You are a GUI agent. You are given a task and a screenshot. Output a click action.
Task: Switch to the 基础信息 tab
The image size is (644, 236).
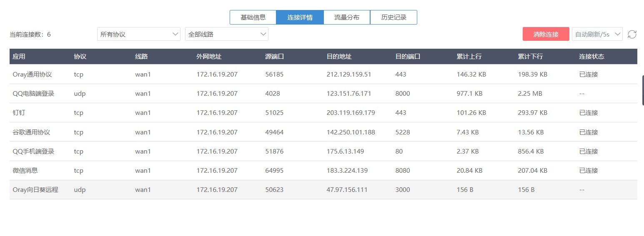pyautogui.click(x=253, y=17)
